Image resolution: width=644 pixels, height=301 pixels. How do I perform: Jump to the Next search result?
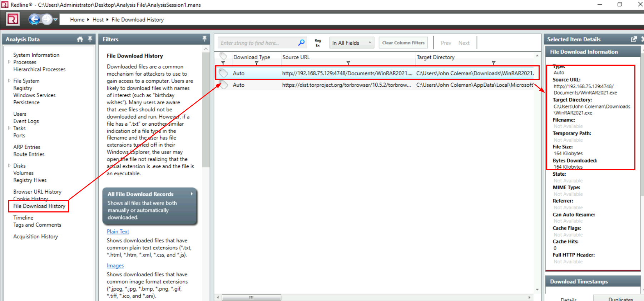[464, 43]
